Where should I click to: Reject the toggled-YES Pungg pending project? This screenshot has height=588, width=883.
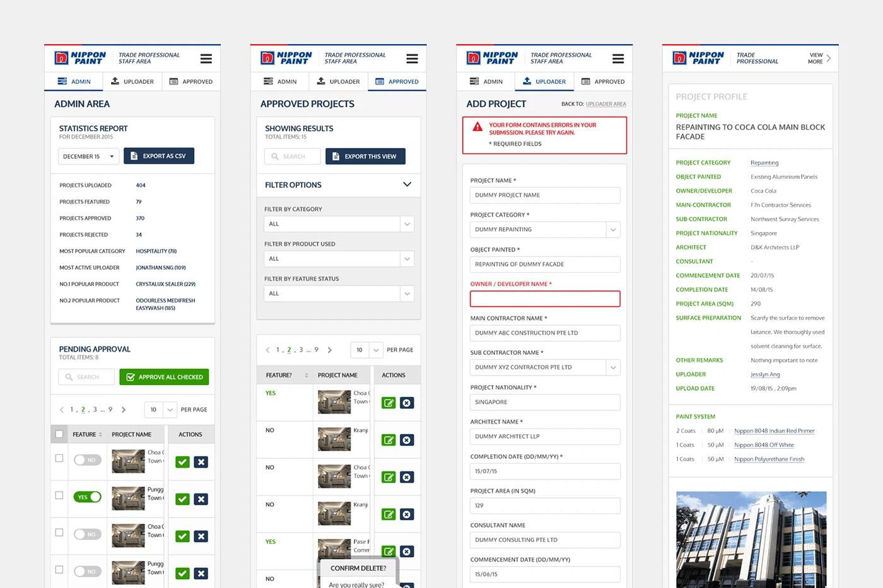pyautogui.click(x=201, y=499)
